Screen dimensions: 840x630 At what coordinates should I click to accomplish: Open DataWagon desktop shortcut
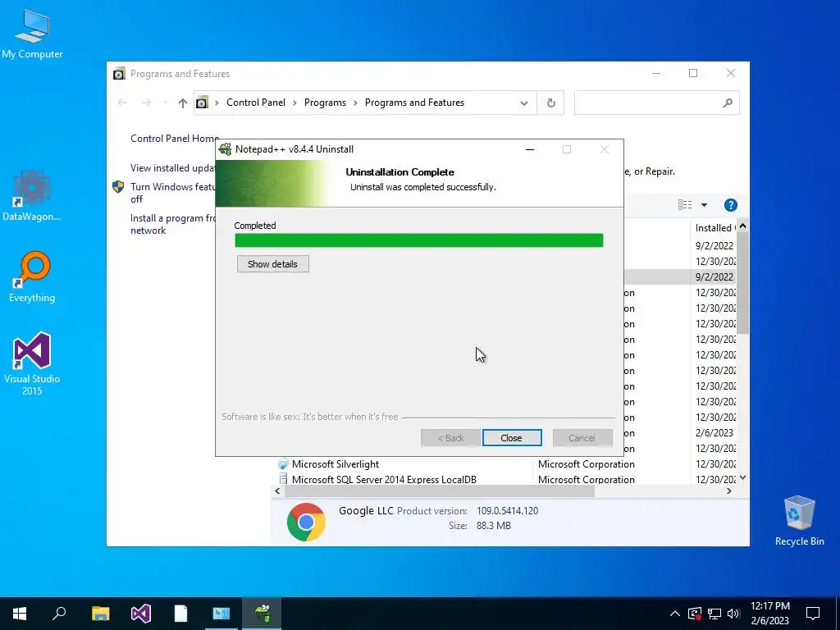click(x=32, y=196)
